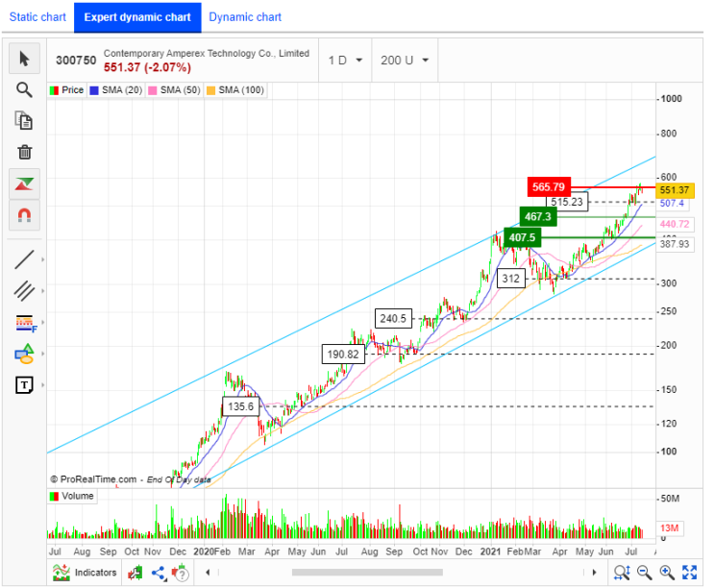The height and width of the screenshot is (588, 714).
Task: Click the Volume panel legend
Action: pos(72,496)
